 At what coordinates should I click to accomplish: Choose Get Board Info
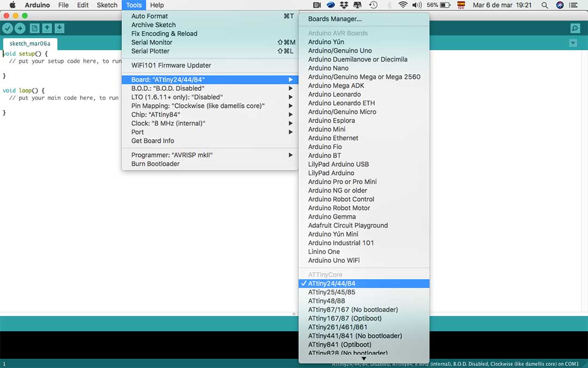[x=210, y=141]
